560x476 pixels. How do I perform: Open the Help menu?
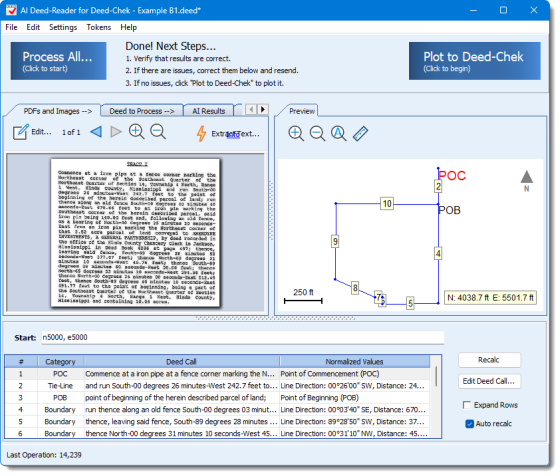pos(129,27)
